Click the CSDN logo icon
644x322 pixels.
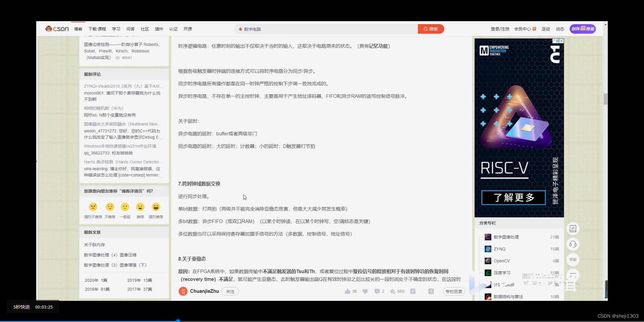tap(49, 29)
